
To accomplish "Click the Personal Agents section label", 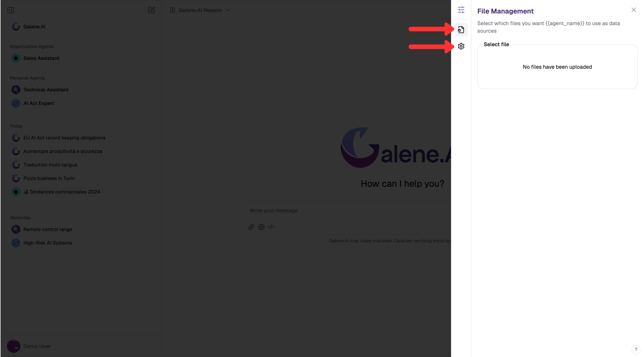I will coord(27,78).
